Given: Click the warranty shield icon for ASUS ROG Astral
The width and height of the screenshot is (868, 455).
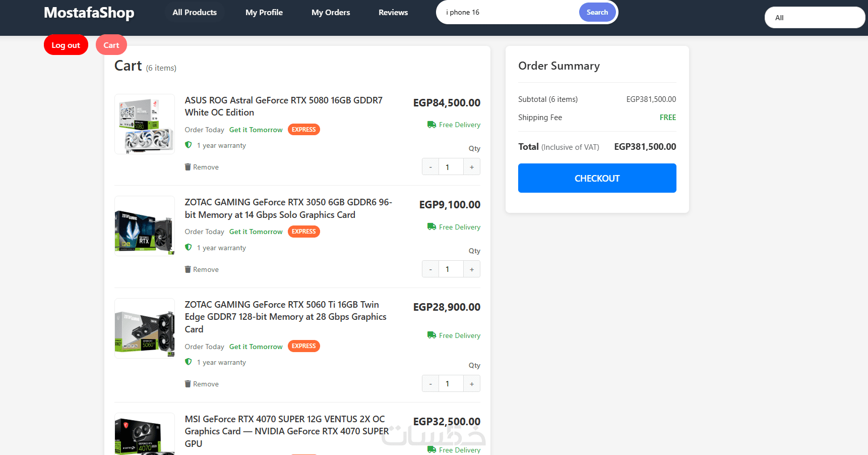Looking at the screenshot, I should click(189, 145).
